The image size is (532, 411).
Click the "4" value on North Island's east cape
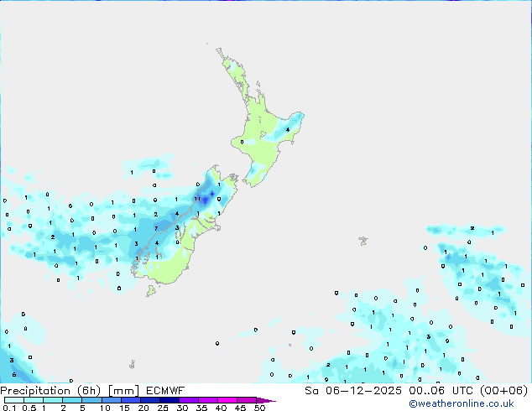coord(288,129)
